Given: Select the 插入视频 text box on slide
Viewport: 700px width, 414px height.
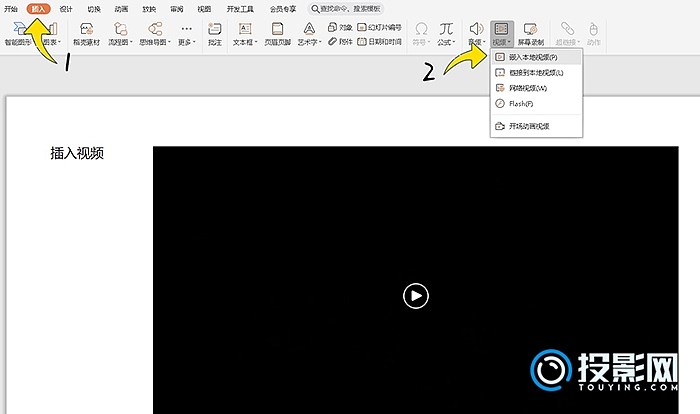Looking at the screenshot, I should (x=77, y=153).
